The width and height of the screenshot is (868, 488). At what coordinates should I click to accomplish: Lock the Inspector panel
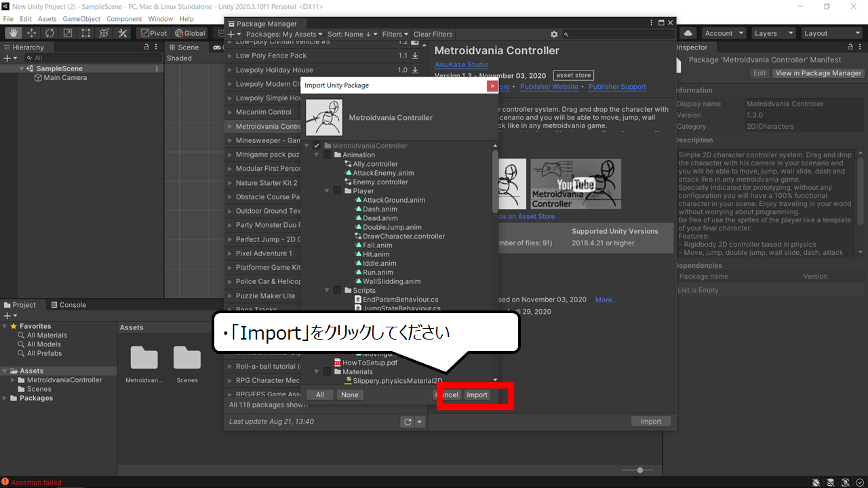(848, 47)
